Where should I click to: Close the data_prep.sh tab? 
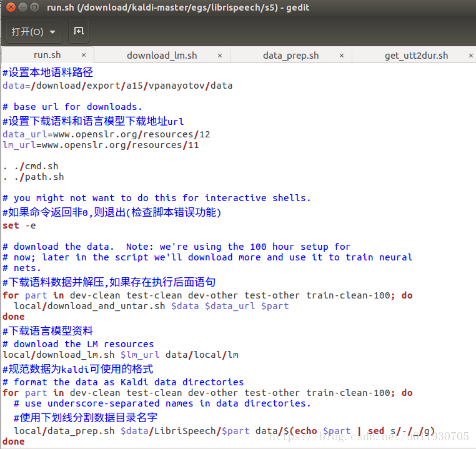[x=342, y=56]
